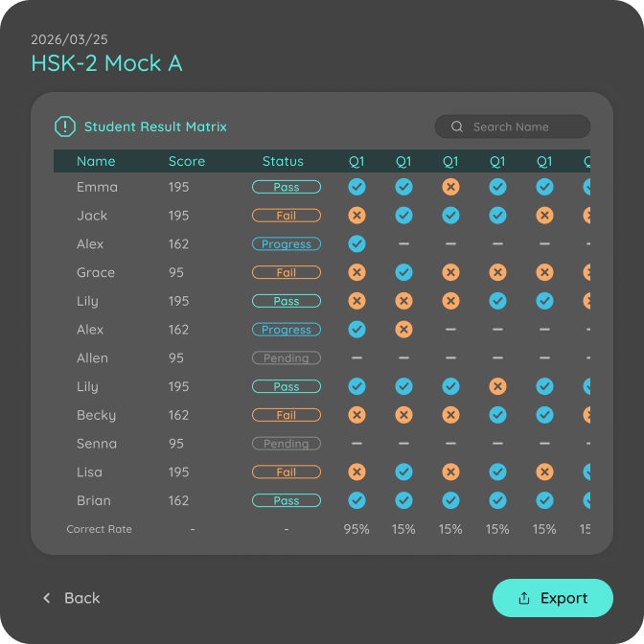Sort by the Status column header

click(283, 161)
